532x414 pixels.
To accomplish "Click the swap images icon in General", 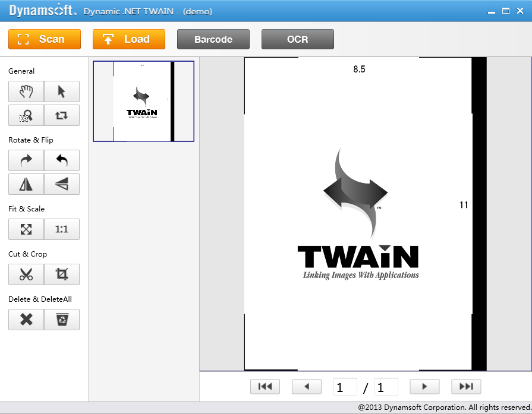I will [62, 115].
